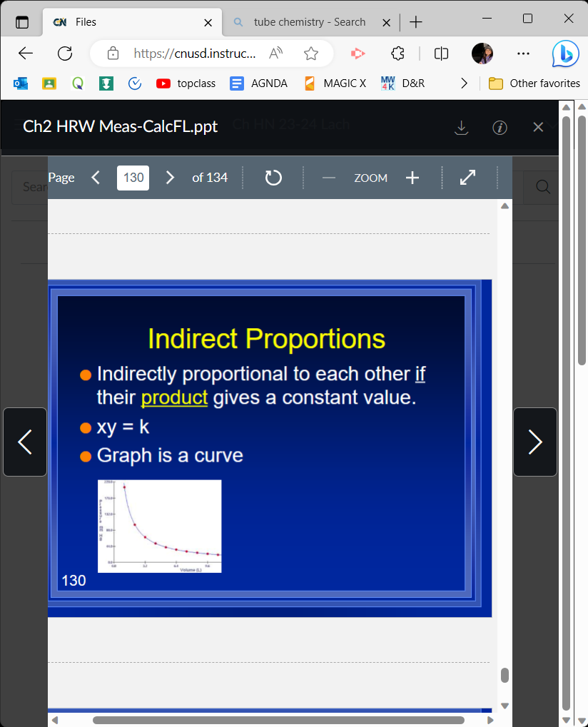Open MAGIC X bookmark
588x727 pixels.
(335, 83)
